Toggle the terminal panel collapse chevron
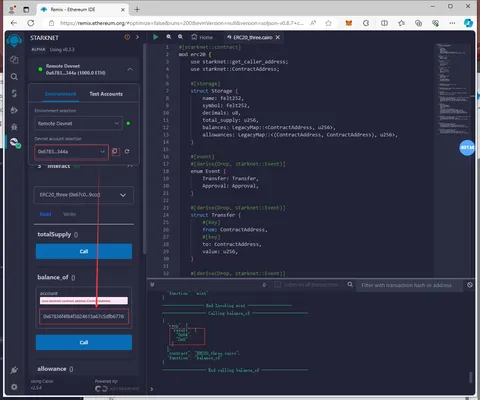 pyautogui.click(x=152, y=284)
